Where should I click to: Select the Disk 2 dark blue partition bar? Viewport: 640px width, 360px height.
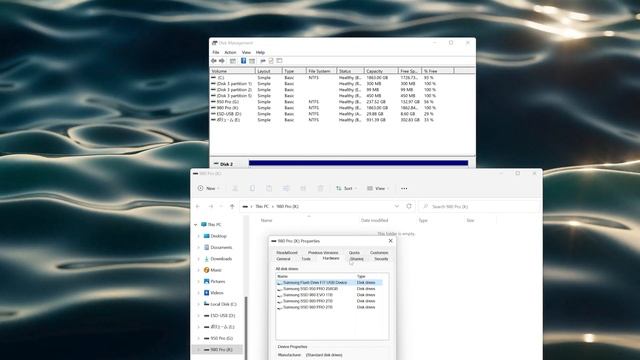(x=358, y=163)
